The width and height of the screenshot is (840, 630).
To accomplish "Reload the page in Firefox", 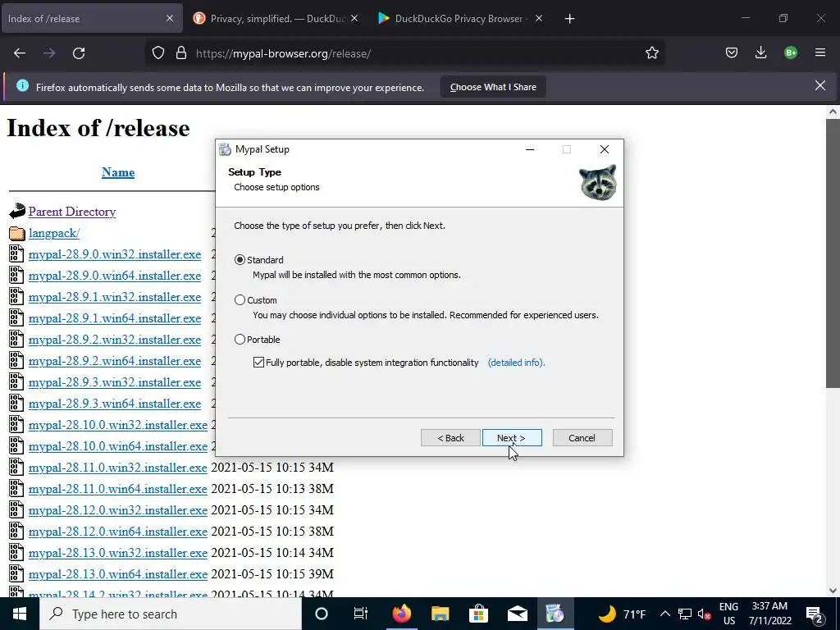I will tap(79, 53).
